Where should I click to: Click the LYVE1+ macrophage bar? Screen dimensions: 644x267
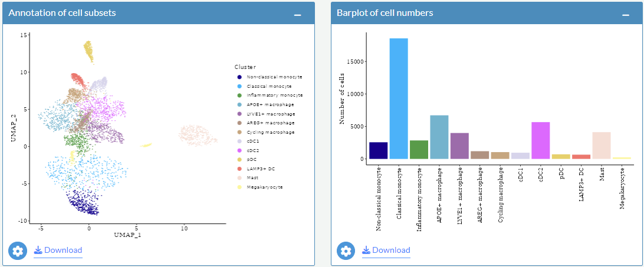459,146
